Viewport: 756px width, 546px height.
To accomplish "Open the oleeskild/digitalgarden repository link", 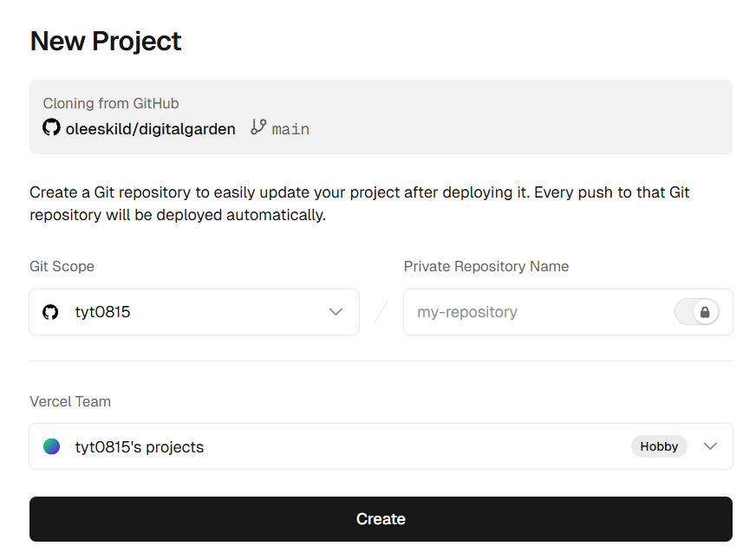I will [150, 129].
